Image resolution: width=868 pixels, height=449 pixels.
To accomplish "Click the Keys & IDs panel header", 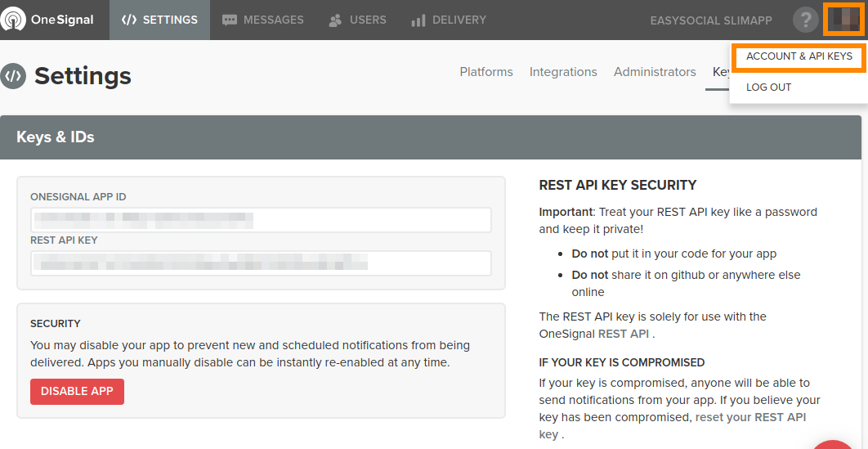I will (431, 137).
